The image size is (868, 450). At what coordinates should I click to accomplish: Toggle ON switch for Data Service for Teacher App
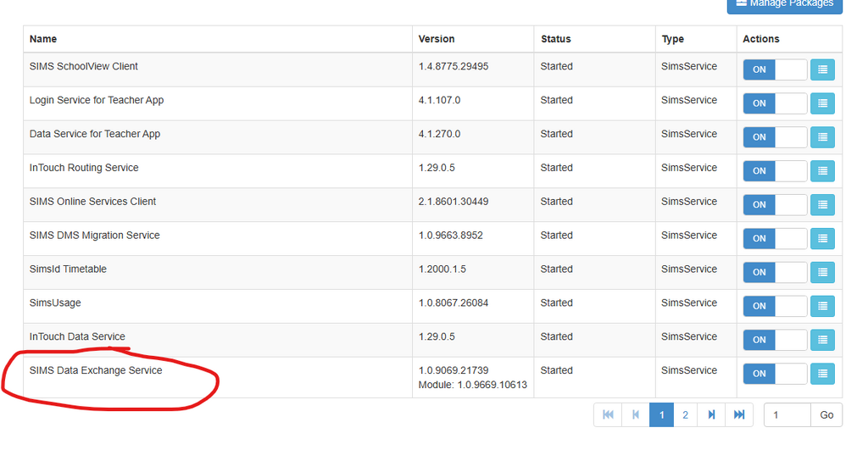pyautogui.click(x=775, y=137)
